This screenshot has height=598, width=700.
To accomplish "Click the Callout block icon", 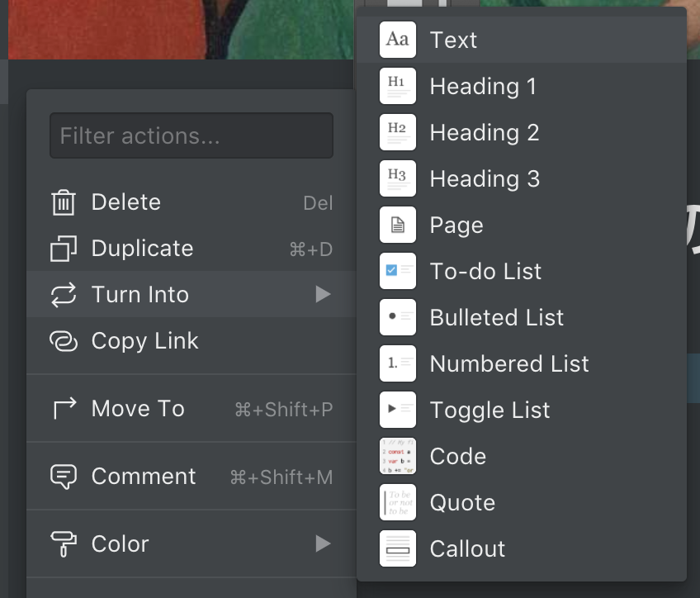I will click(x=397, y=548).
